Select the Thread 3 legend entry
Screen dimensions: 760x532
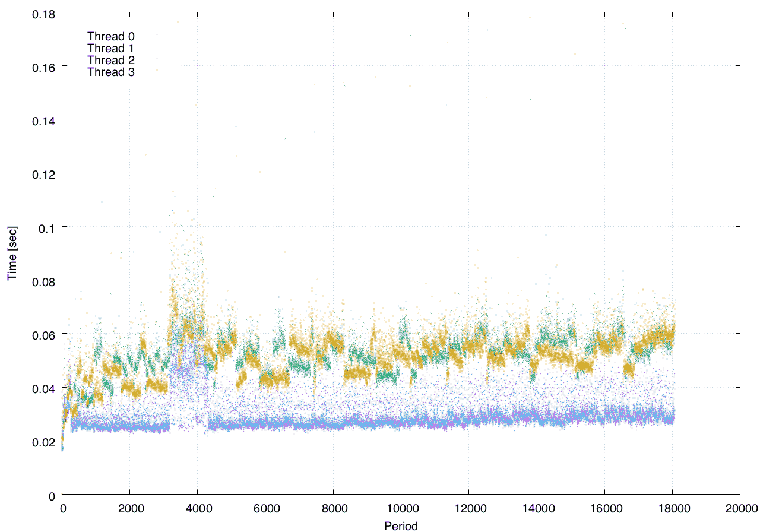tap(111, 72)
